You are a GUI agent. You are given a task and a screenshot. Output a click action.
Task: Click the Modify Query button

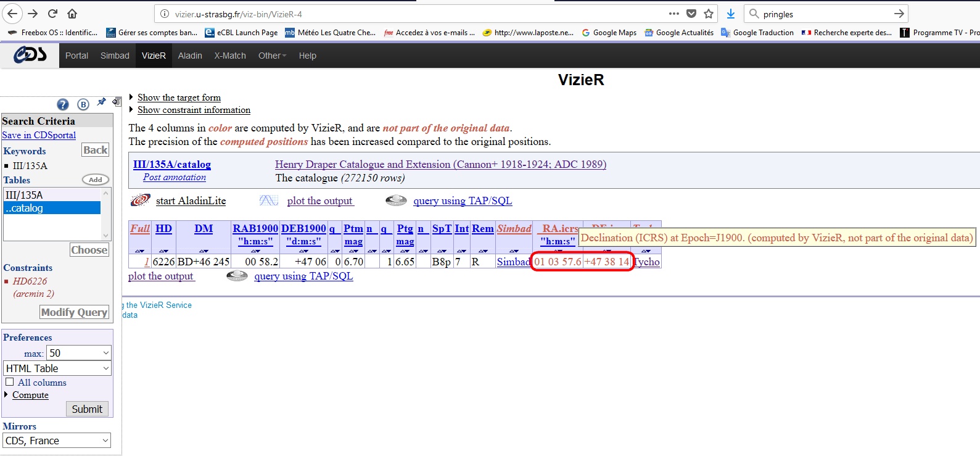(74, 312)
